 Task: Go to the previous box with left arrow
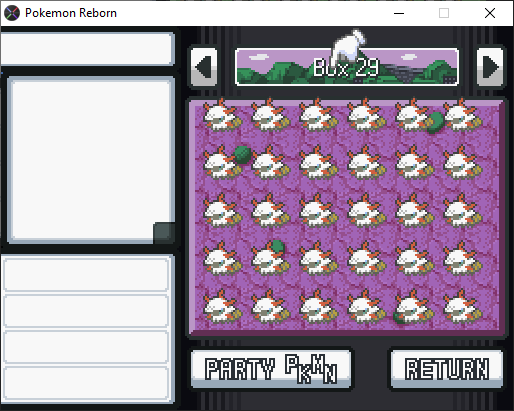[x=204, y=67]
